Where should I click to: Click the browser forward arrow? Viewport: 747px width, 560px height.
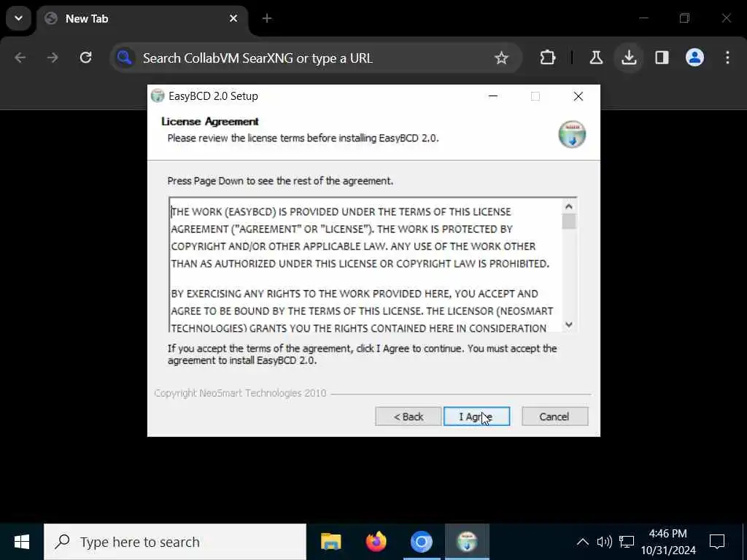click(x=53, y=58)
